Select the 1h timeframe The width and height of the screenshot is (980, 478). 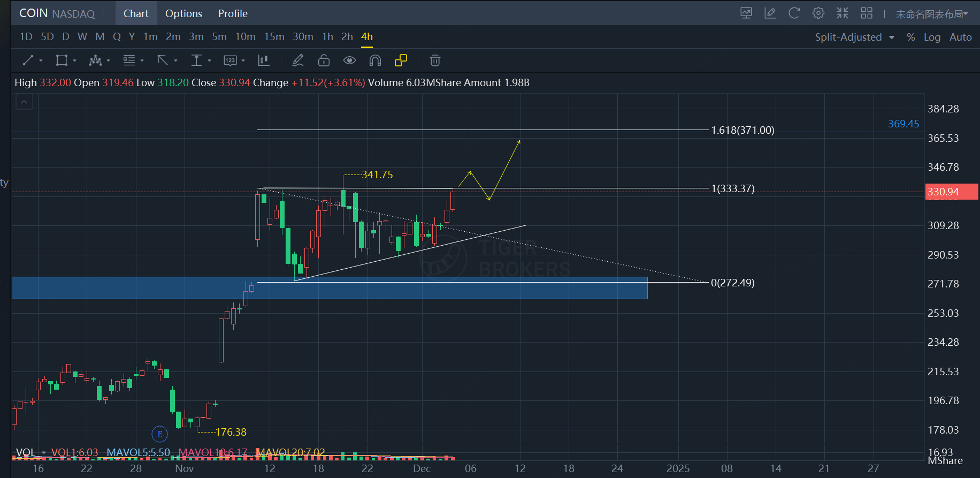coord(327,37)
